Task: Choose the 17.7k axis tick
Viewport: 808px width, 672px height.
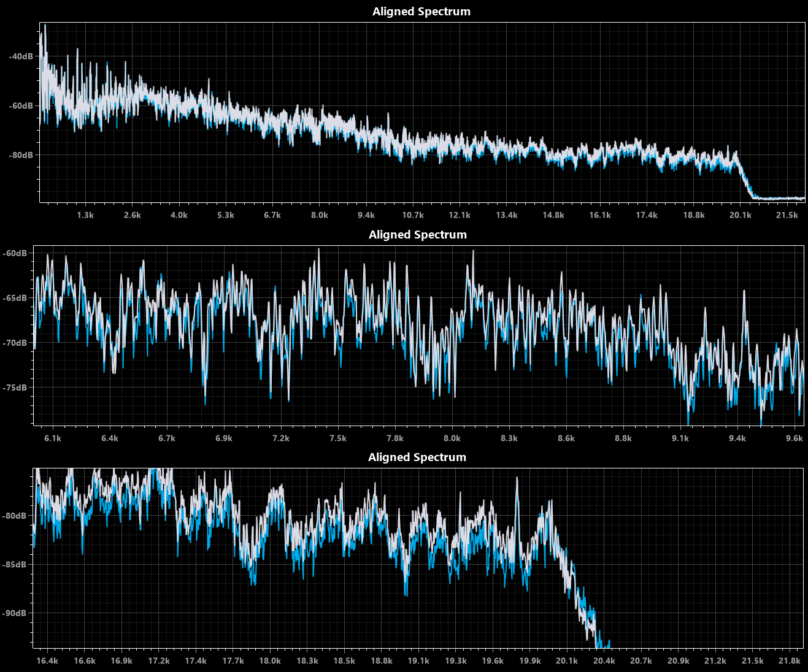Action: tap(233, 661)
